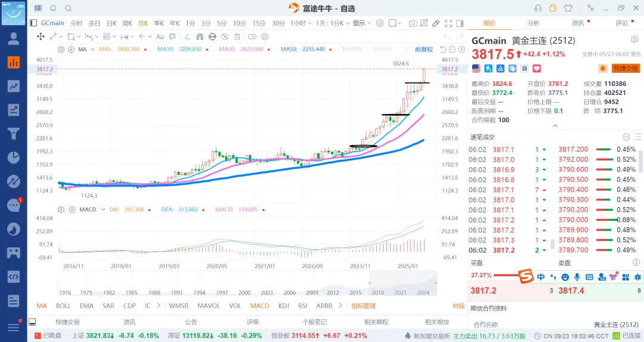644x342 pixels.
Task: Open the orange wallet icon
Action: (x=553, y=8)
